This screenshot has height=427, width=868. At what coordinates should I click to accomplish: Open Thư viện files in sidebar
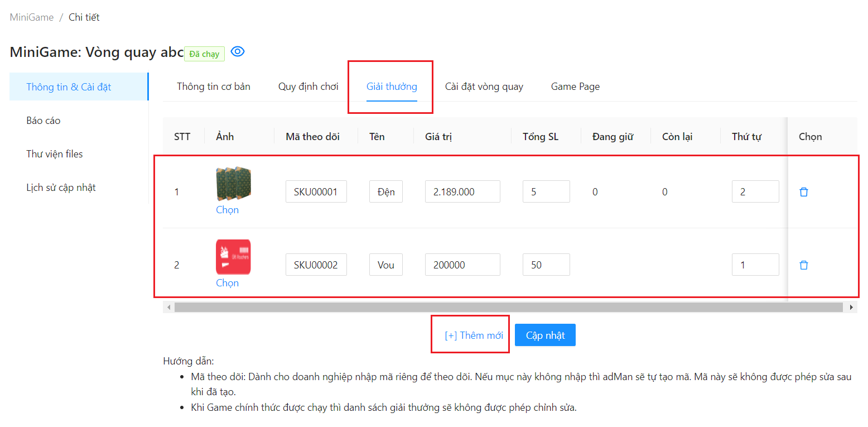(55, 154)
